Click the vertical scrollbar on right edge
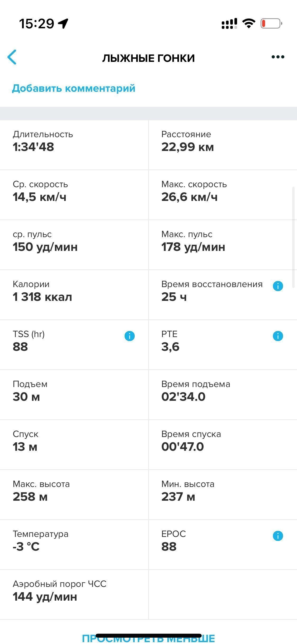Image resolution: width=297 pixels, height=644 pixels. [293, 237]
